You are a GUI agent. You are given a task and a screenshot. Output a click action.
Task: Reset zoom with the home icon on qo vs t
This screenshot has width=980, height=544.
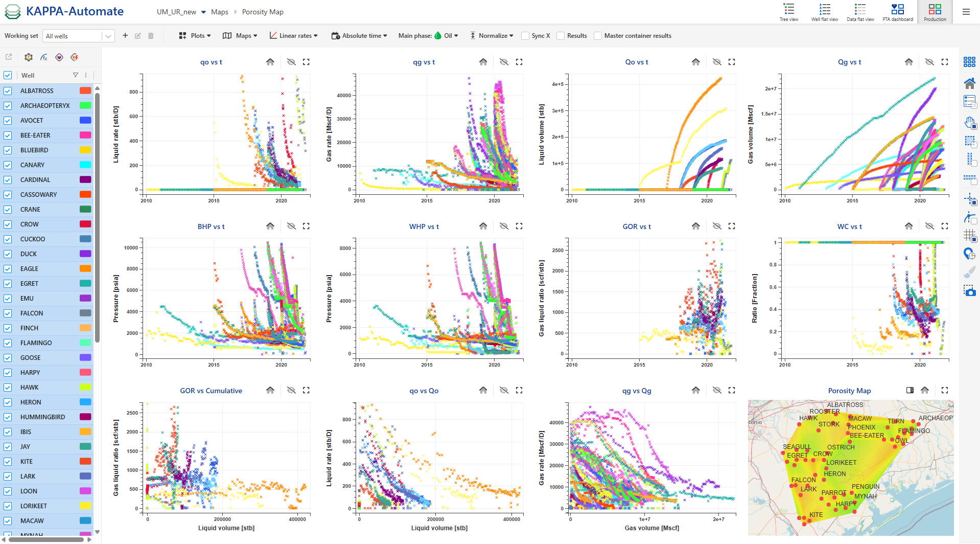click(x=270, y=62)
